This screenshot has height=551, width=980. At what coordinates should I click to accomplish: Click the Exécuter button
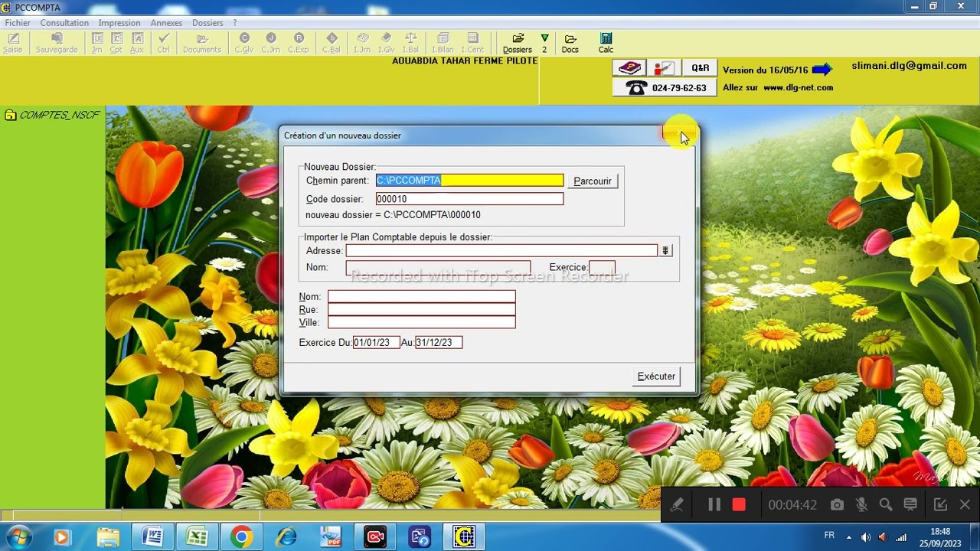pos(657,377)
